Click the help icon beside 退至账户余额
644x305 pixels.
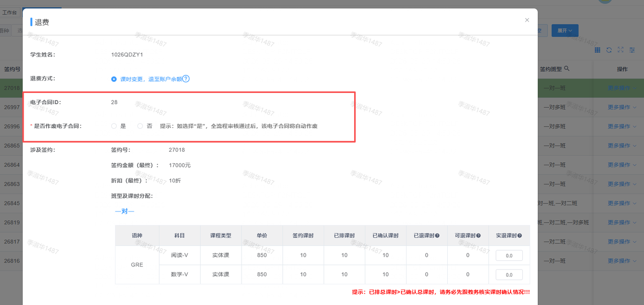click(x=186, y=79)
